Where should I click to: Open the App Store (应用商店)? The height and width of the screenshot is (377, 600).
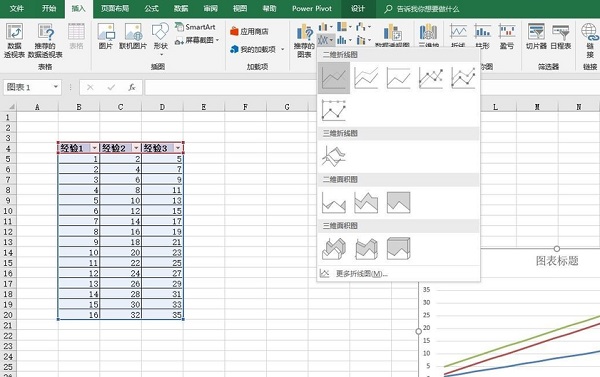point(249,31)
